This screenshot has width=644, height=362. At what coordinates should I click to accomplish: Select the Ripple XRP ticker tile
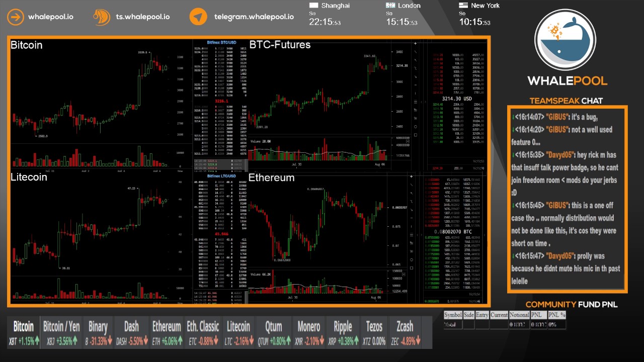click(x=343, y=333)
